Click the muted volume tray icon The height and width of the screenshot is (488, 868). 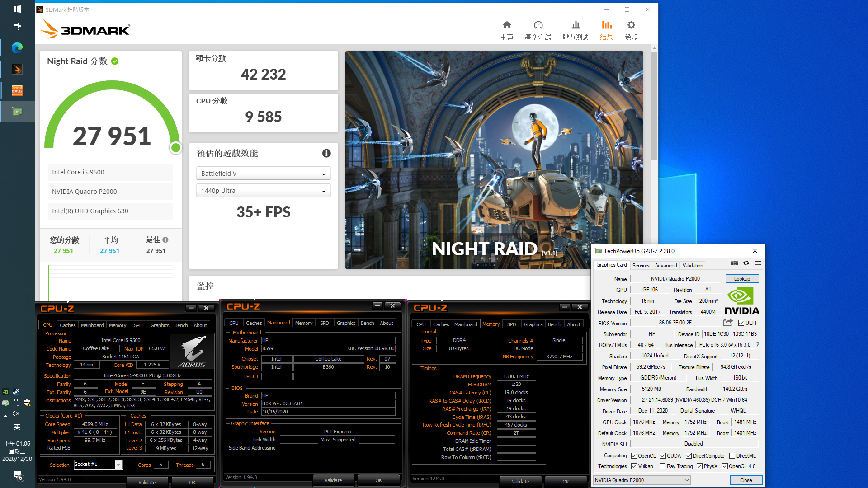(x=16, y=413)
